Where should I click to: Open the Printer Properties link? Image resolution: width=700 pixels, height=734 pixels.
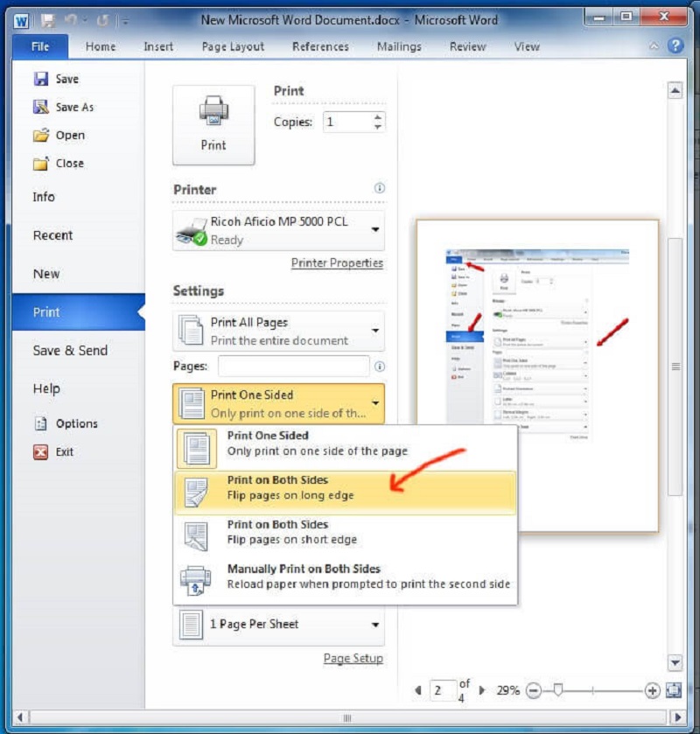337,262
